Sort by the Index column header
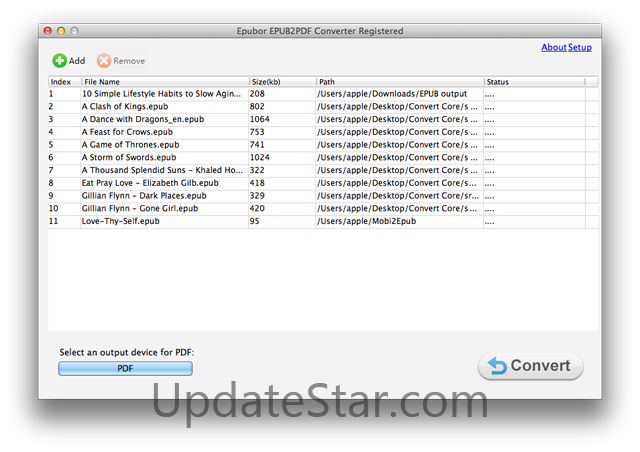The width and height of the screenshot is (640, 452). [x=64, y=82]
